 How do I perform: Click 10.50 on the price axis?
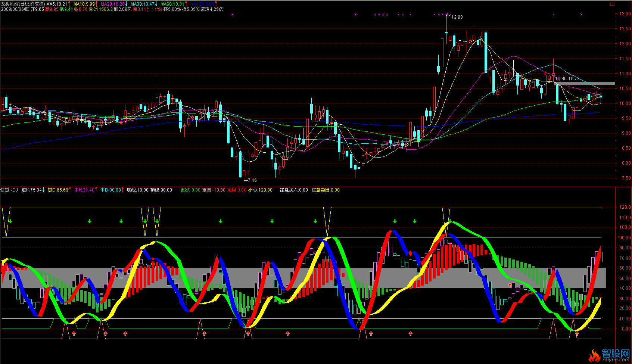[x=625, y=88]
